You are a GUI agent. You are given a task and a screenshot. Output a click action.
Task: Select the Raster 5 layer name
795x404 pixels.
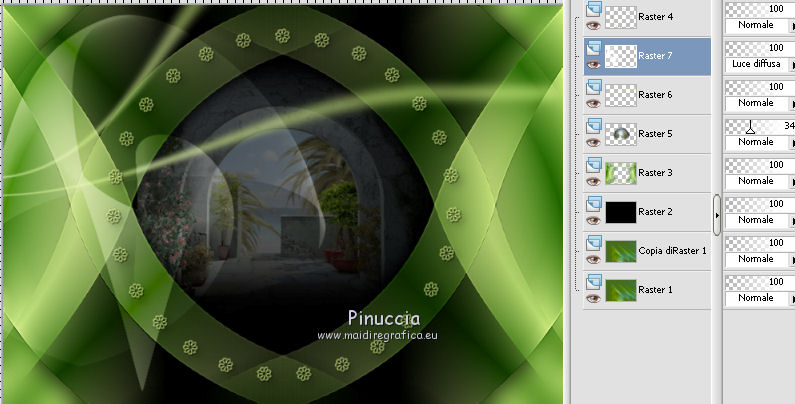point(656,134)
